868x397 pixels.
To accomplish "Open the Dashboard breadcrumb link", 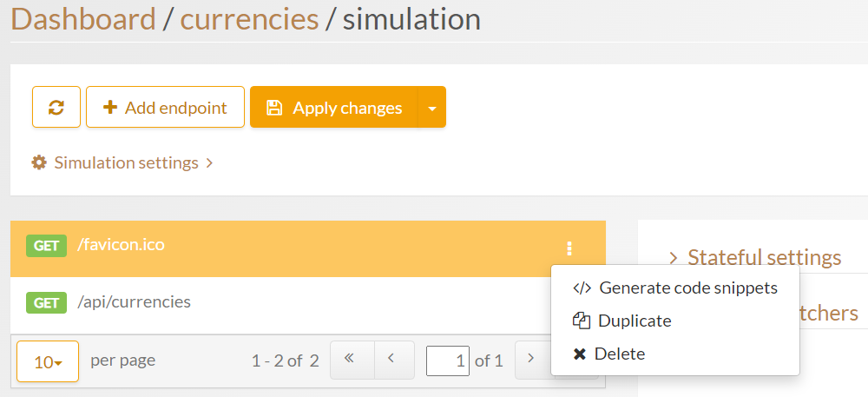I will (x=83, y=18).
